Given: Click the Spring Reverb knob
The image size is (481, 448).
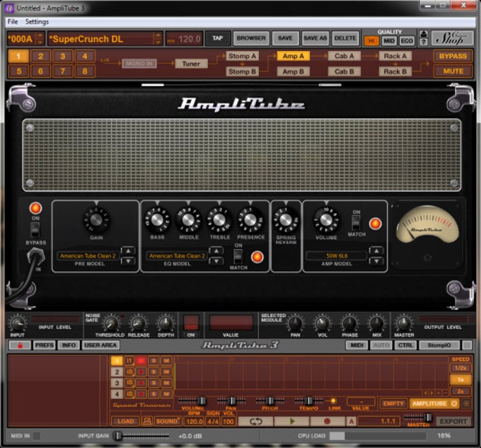Looking at the screenshot, I should pyautogui.click(x=286, y=219).
